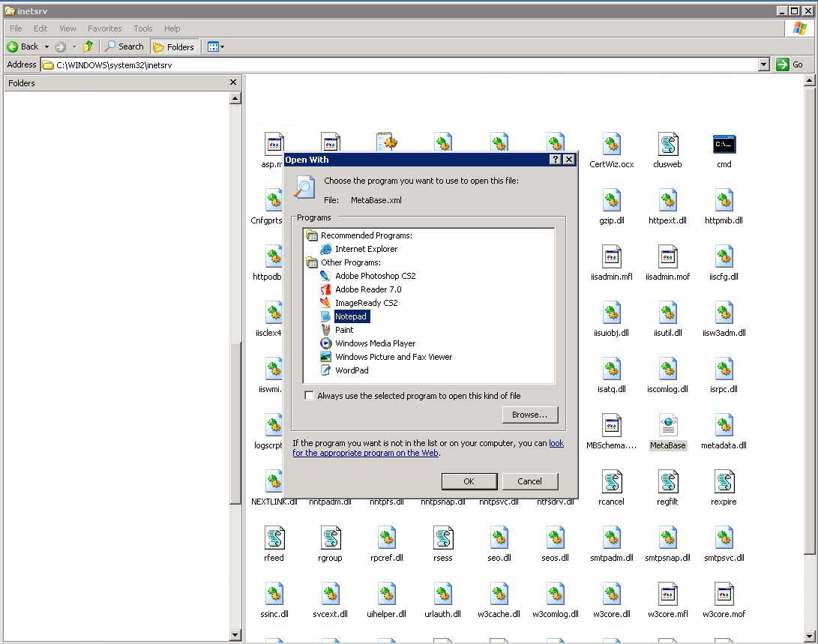
Task: Open the Tools menu
Action: click(143, 28)
